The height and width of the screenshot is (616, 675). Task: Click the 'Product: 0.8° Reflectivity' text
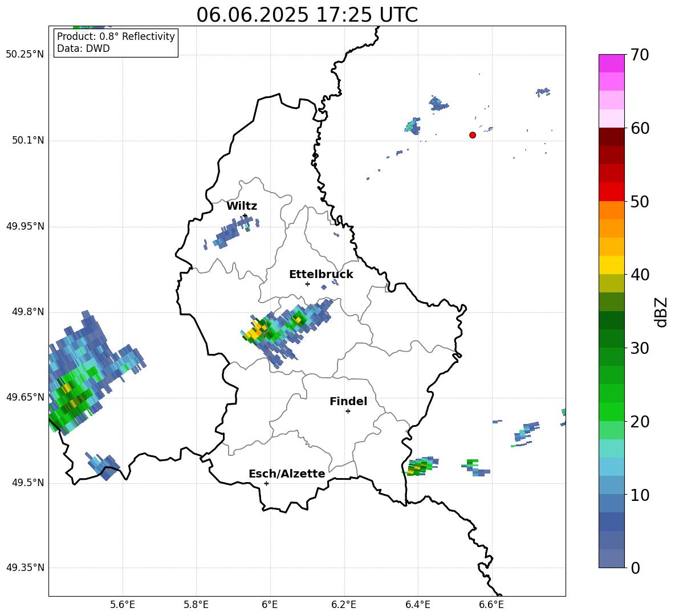(x=116, y=36)
